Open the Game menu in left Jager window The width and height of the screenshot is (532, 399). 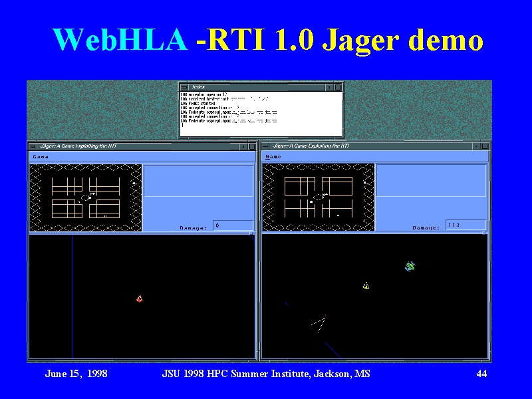tap(41, 157)
